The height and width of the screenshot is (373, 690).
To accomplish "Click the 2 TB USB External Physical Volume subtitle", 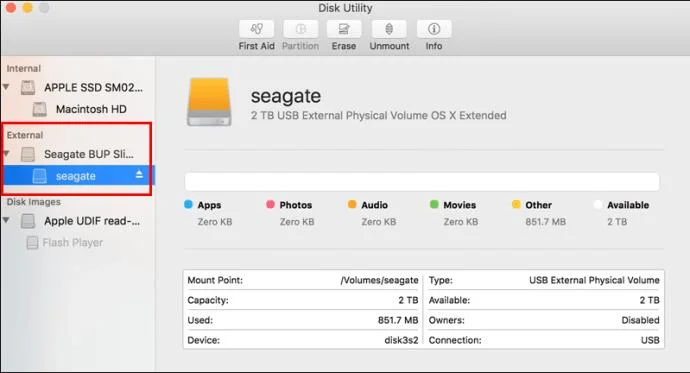I will pyautogui.click(x=378, y=116).
